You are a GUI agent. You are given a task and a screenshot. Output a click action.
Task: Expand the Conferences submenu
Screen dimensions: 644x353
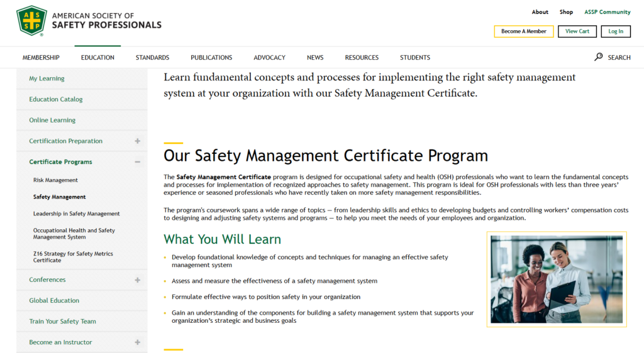[x=138, y=280]
